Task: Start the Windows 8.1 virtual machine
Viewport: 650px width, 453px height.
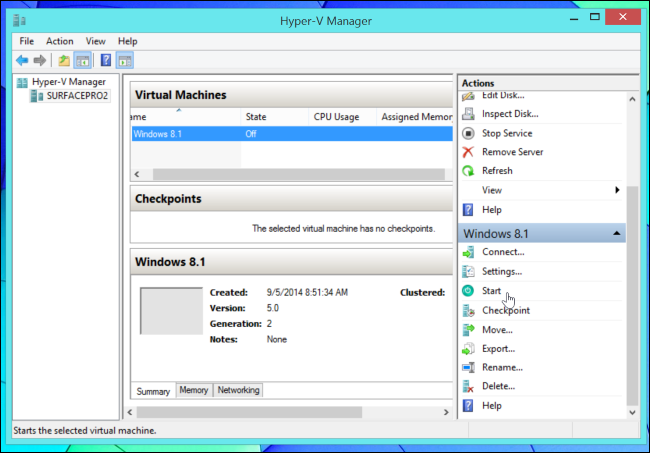Action: click(x=491, y=290)
